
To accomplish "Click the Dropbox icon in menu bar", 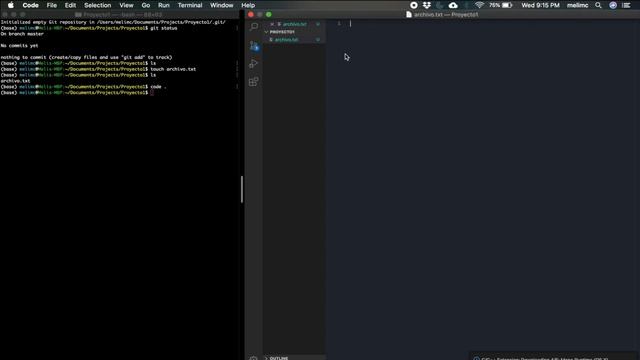I will click(427, 5).
